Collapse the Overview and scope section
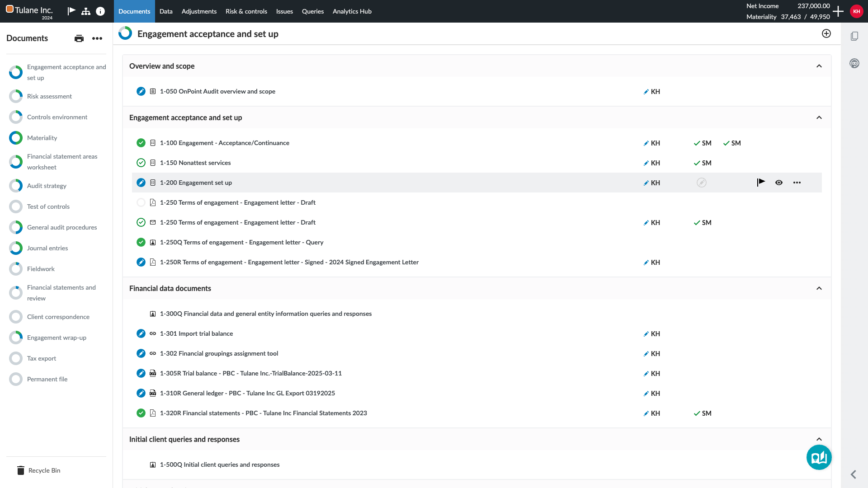 [819, 66]
